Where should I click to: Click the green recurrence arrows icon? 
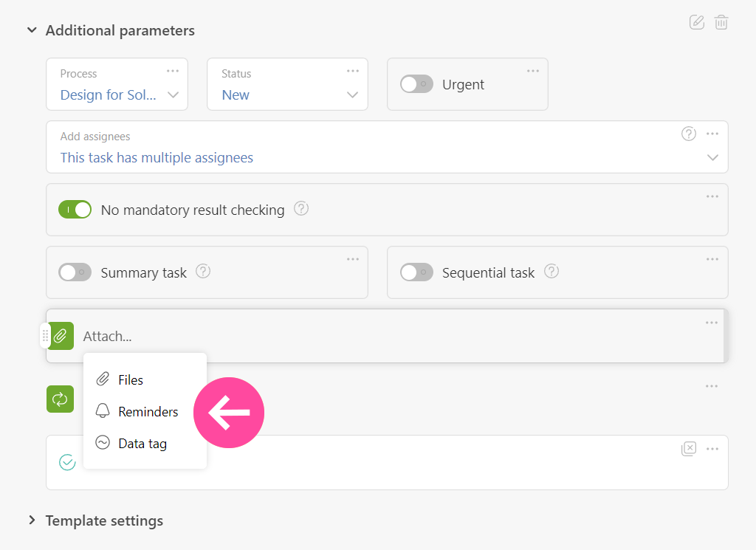pyautogui.click(x=61, y=399)
